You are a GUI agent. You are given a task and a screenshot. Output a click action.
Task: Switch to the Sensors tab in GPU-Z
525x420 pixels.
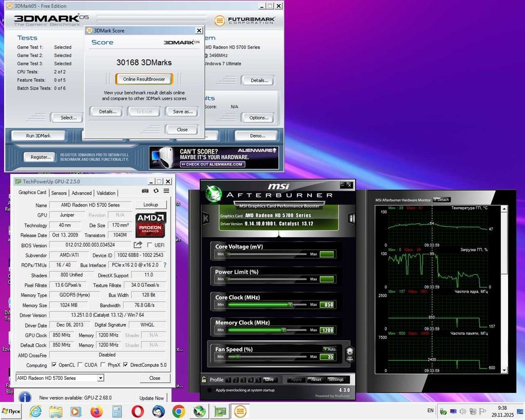(x=59, y=193)
